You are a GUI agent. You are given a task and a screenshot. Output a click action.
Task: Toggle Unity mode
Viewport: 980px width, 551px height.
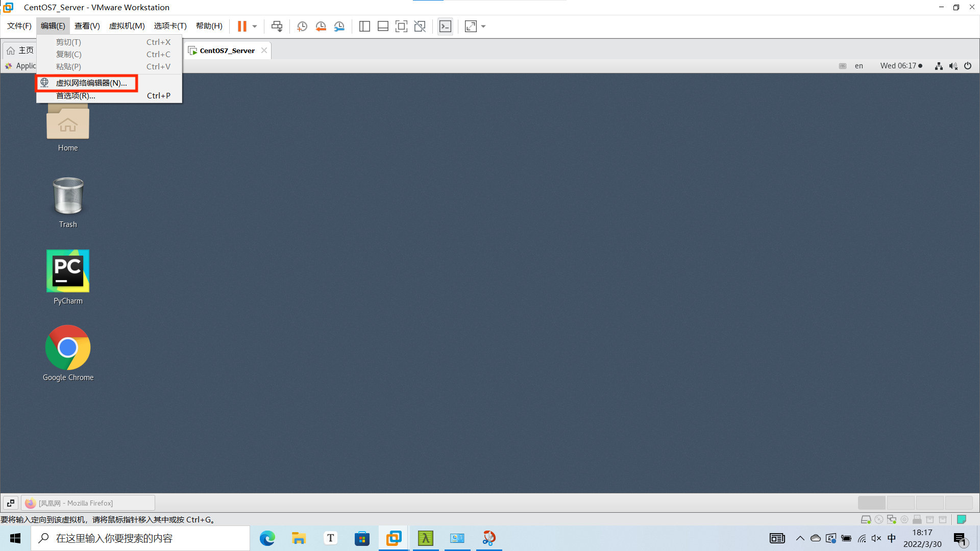pyautogui.click(x=420, y=26)
